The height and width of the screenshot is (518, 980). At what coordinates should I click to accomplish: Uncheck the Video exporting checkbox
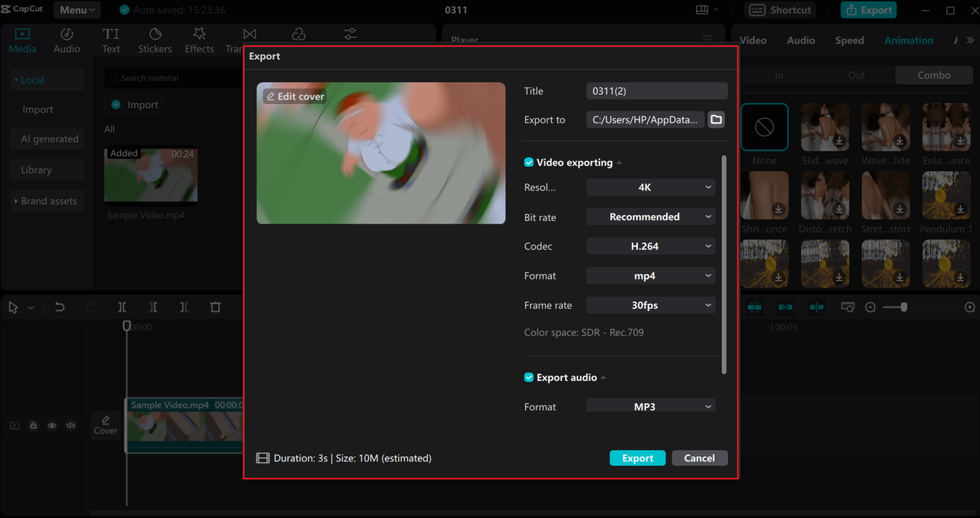pyautogui.click(x=529, y=162)
